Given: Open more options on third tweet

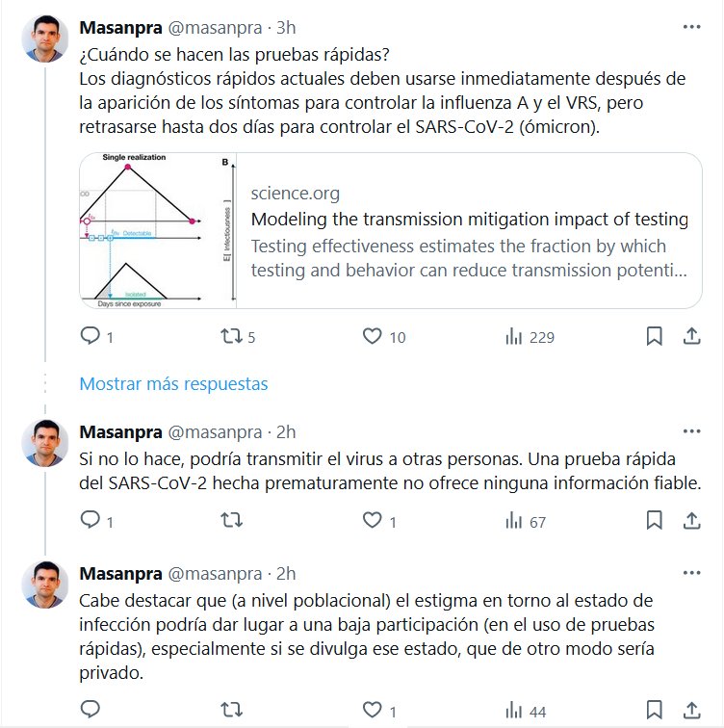Looking at the screenshot, I should (691, 573).
